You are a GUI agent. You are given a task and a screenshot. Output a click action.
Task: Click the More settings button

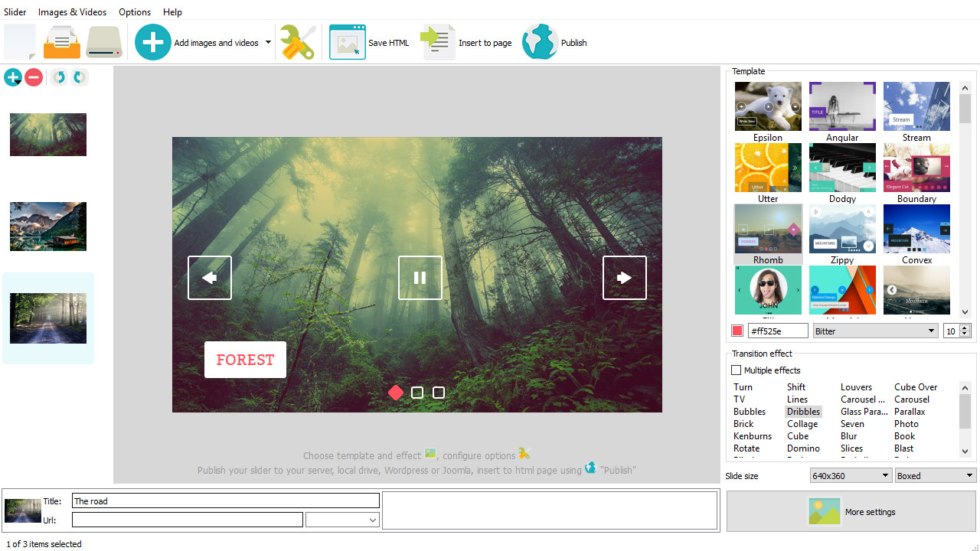tap(851, 512)
